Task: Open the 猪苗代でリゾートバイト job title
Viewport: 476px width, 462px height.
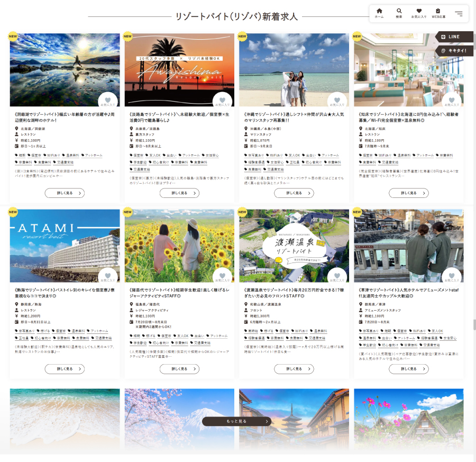Action: [x=179, y=293]
